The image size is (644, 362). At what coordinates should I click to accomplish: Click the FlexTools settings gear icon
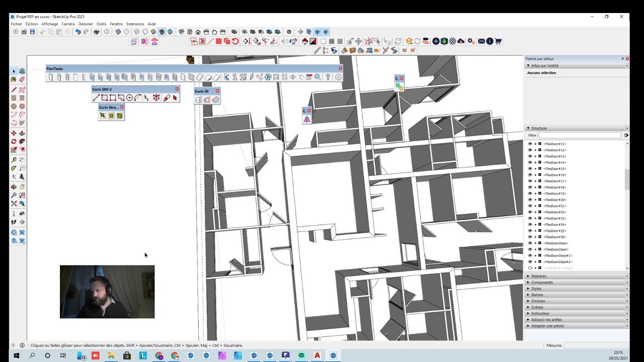click(338, 77)
